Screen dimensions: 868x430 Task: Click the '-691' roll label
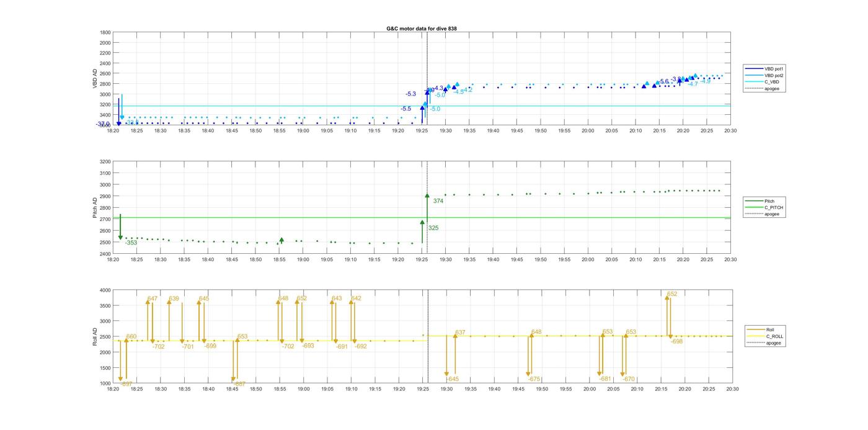click(x=342, y=346)
